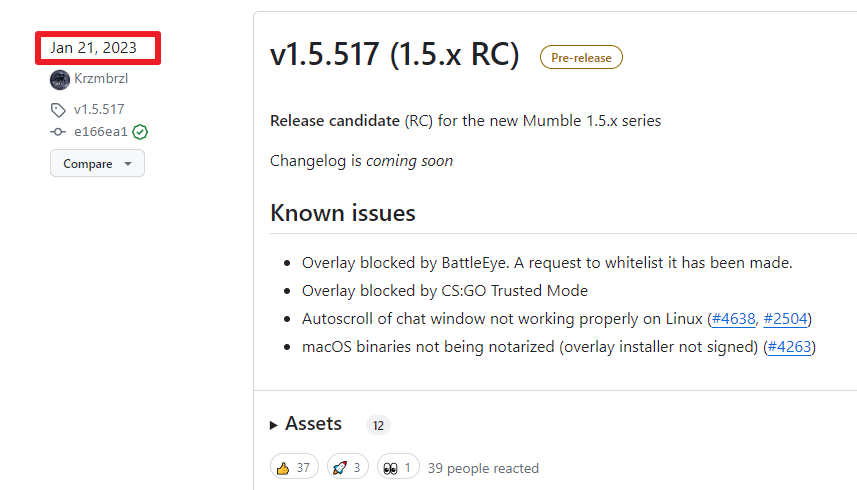
Task: Add an eyes reaction
Action: [x=398, y=467]
